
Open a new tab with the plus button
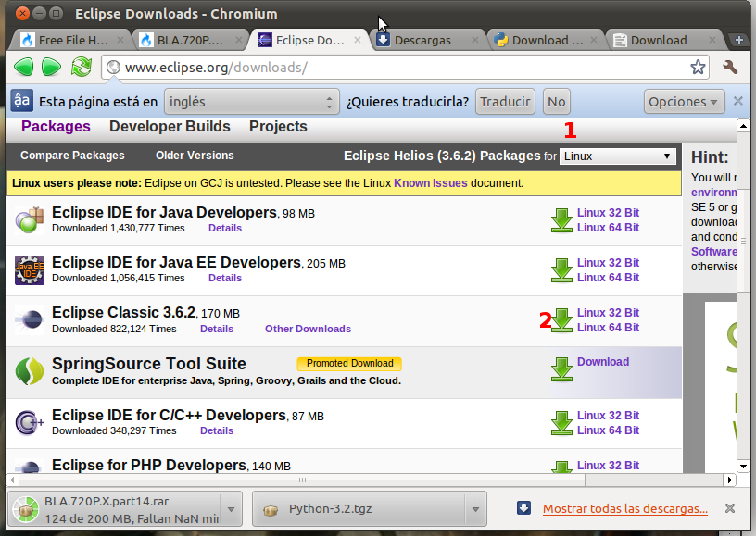(x=738, y=40)
